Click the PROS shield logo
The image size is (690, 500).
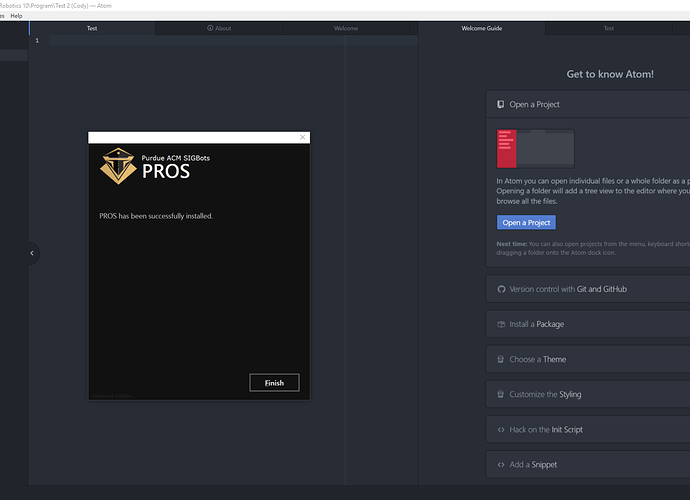point(118,166)
